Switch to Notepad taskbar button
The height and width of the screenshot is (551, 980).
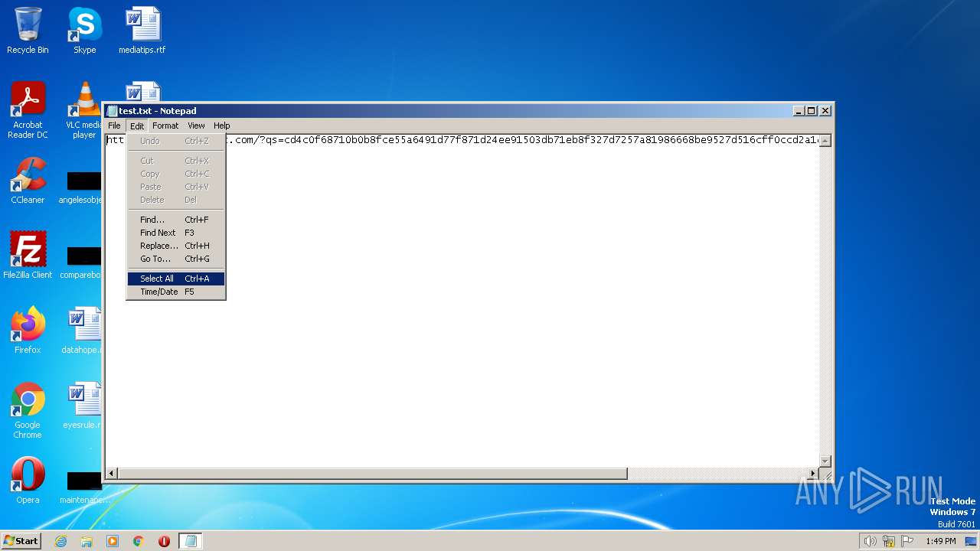[x=191, y=541]
